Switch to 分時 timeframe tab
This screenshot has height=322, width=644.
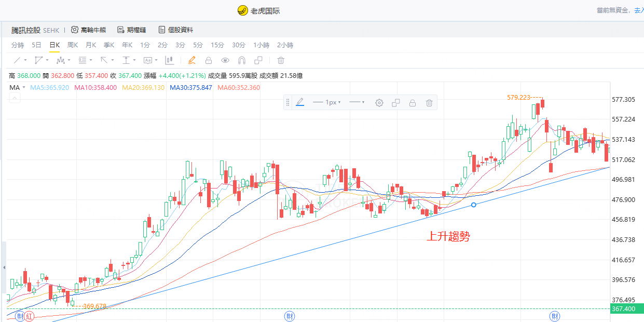[x=18, y=45]
